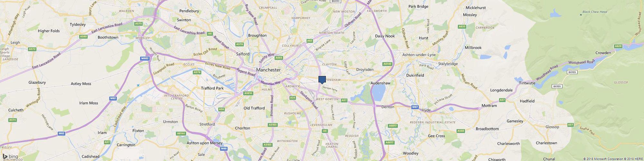This screenshot has width=644, height=161.
Task: Click the airport plane icon near Trafford Park
Action: click(138, 85)
